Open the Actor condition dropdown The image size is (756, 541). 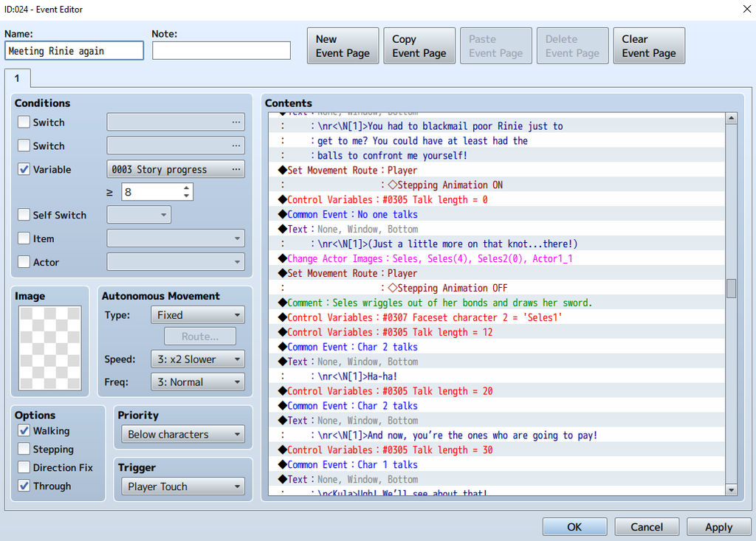[176, 262]
